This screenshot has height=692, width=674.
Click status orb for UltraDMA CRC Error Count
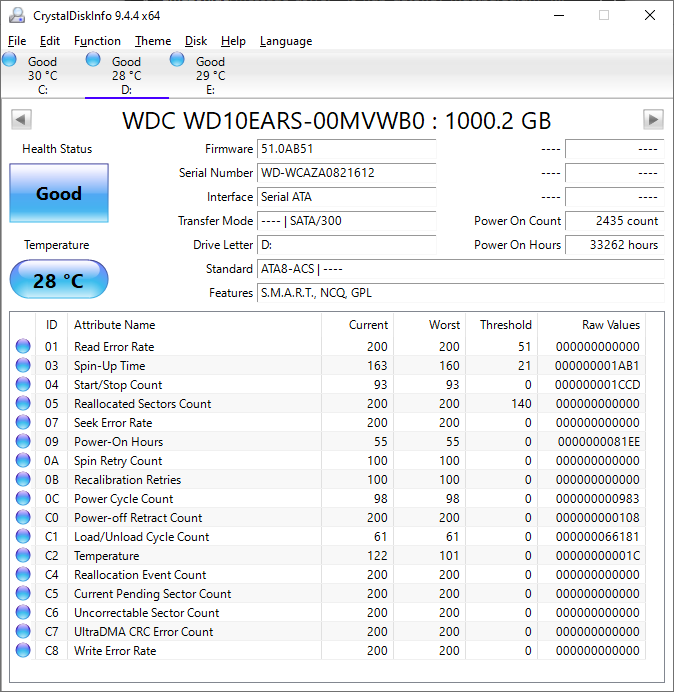[x=23, y=631]
